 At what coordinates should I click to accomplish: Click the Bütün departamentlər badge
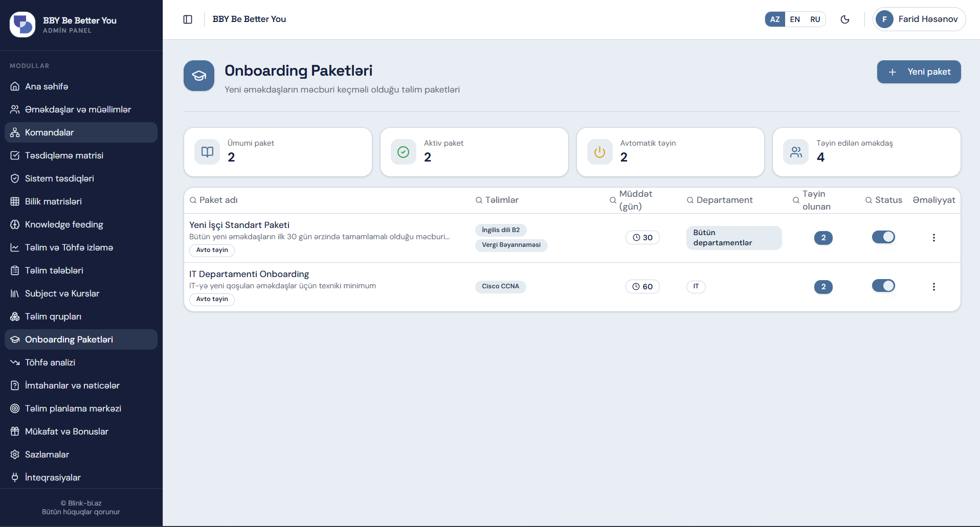[734, 238]
